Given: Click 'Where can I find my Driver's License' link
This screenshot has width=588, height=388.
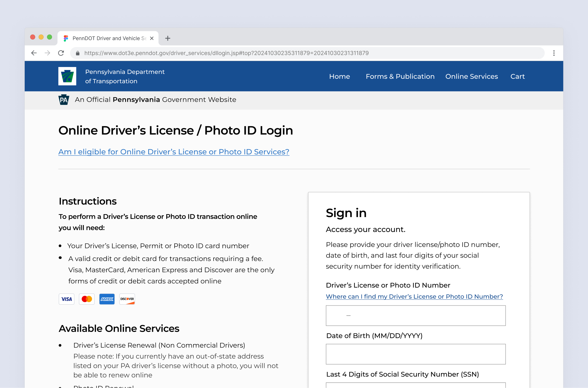Looking at the screenshot, I should point(414,297).
